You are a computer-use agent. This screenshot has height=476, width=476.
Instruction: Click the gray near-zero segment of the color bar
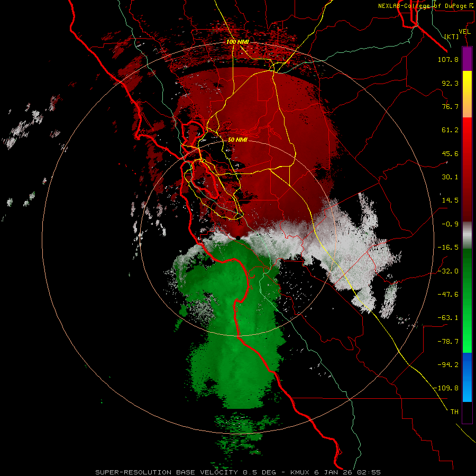[467, 235]
